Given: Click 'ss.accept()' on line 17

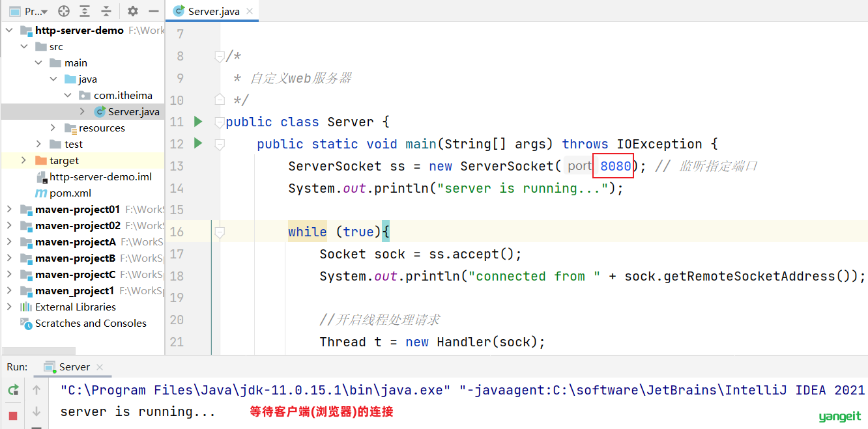Looking at the screenshot, I should (471, 254).
